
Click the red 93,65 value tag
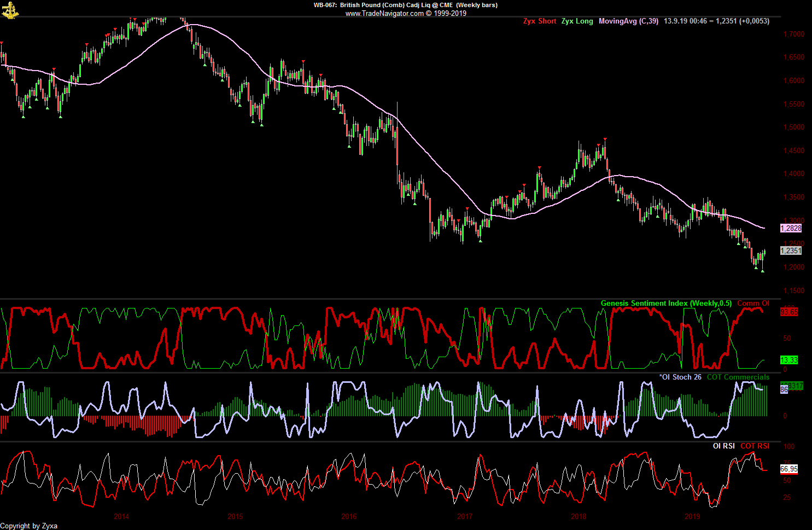[x=789, y=312]
